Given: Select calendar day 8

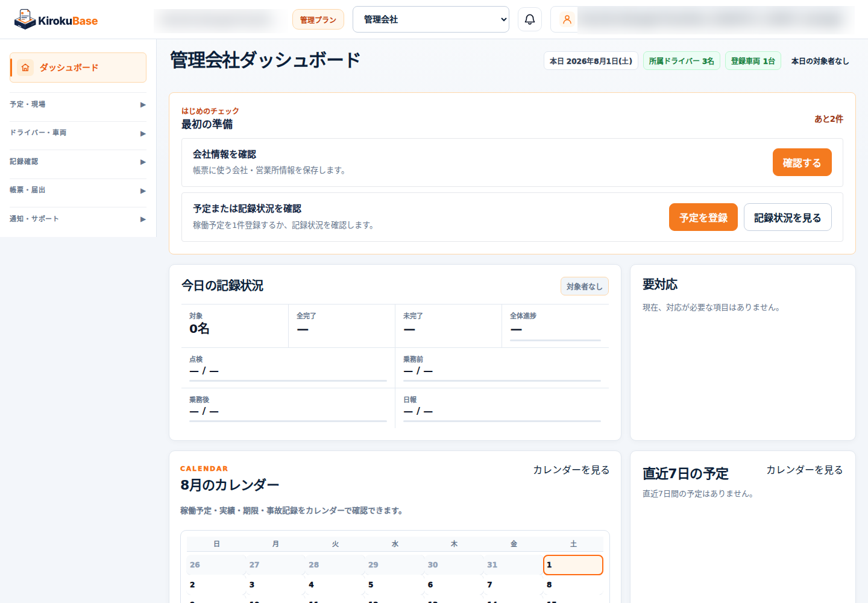Looking at the screenshot, I should [x=573, y=585].
